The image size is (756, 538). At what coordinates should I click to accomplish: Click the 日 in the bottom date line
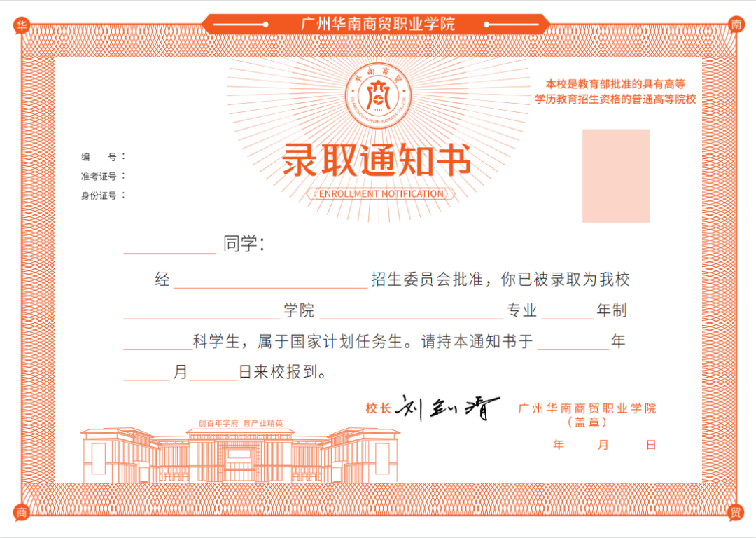651,445
